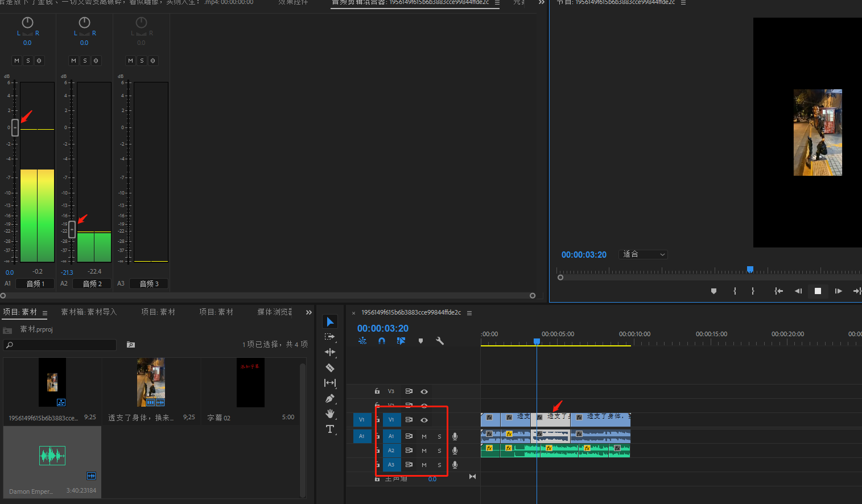
Task: Solo audio track 1 in mixer
Action: pyautogui.click(x=28, y=60)
